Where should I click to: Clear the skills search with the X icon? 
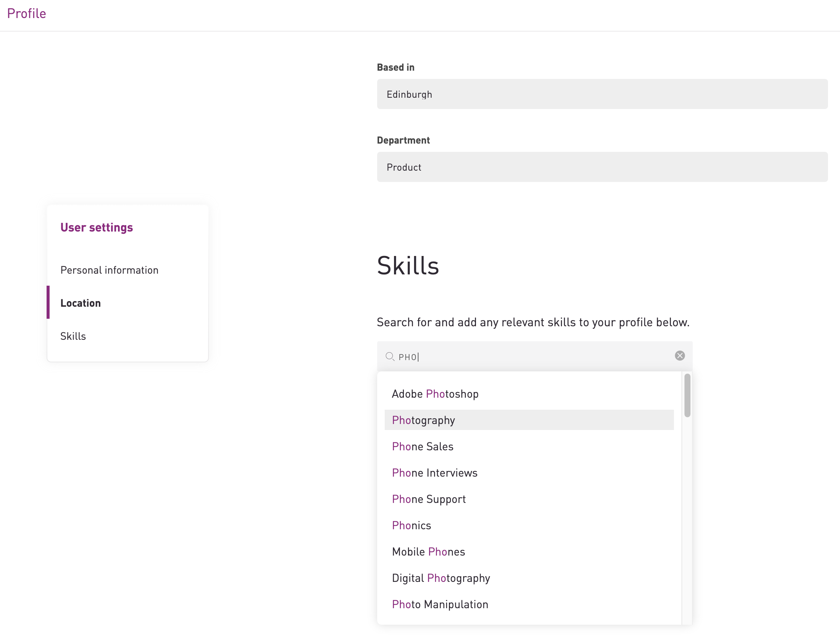pyautogui.click(x=679, y=356)
